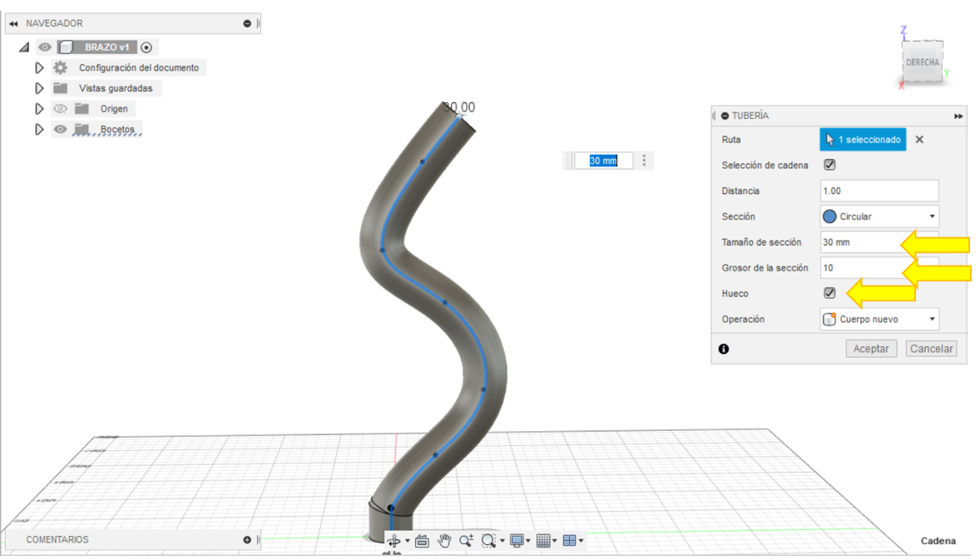Click the Bocetos folder icon
The image size is (980, 560).
coord(82,129)
